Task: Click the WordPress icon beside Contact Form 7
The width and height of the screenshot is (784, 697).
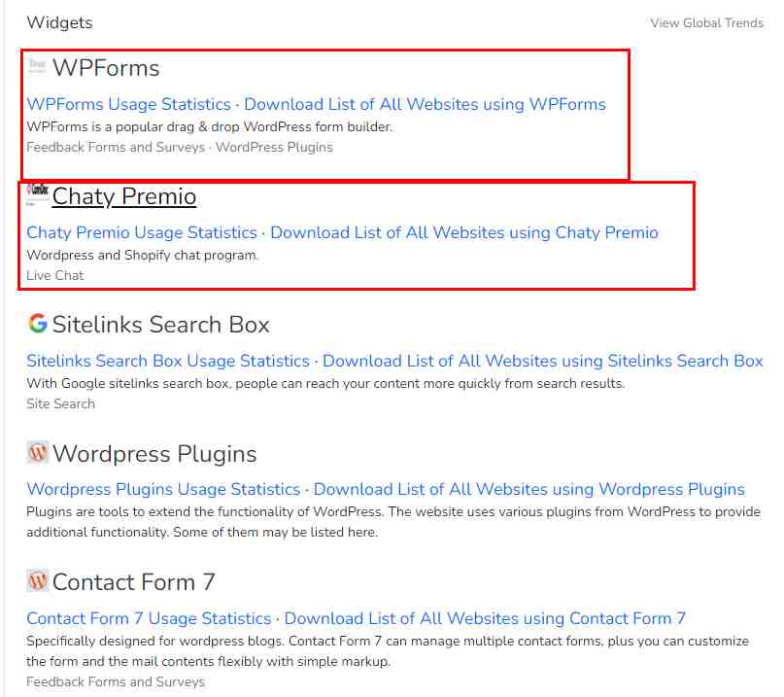Action: pyautogui.click(x=38, y=581)
